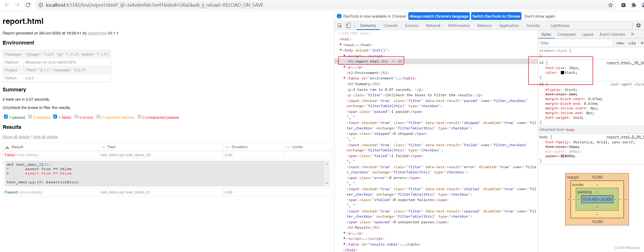Click the black color swatch in h1 rule
Viewport: 644px width, 252px height.
(562, 73)
